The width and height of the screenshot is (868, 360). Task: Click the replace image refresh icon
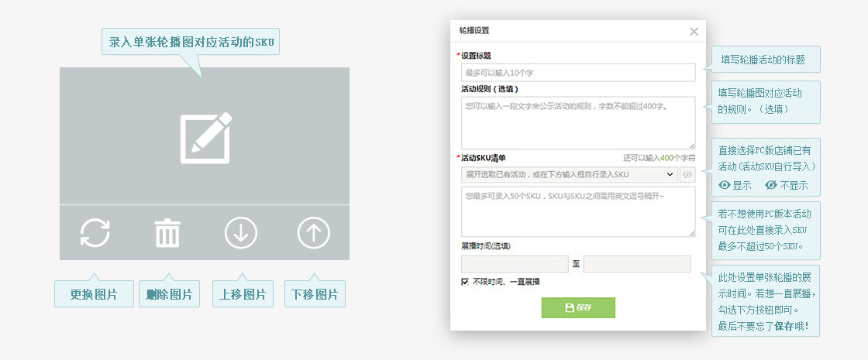[x=95, y=233]
